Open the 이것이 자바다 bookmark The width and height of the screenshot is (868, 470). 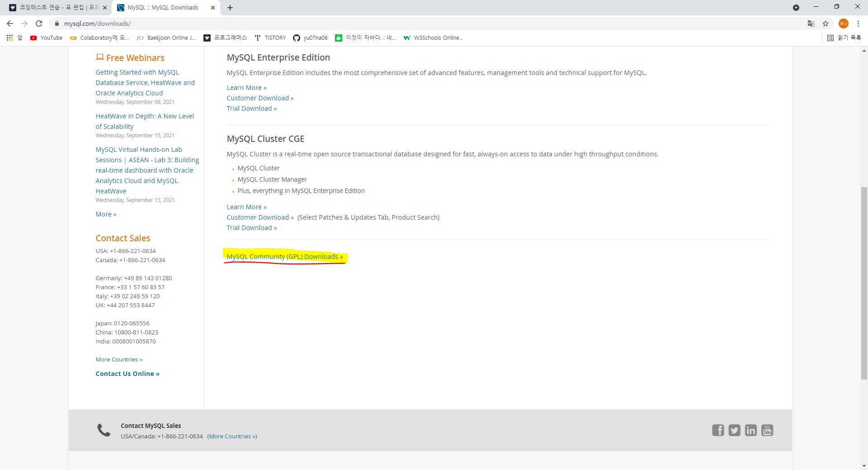point(366,38)
